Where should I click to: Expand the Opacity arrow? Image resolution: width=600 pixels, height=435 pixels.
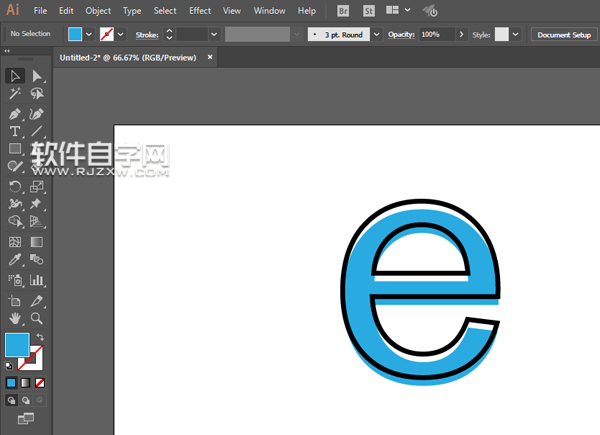tap(461, 34)
